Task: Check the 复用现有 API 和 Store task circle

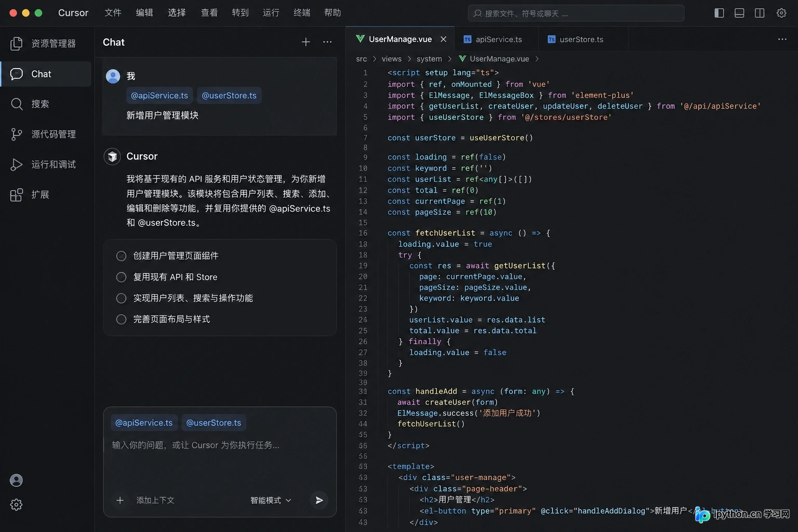Action: point(121,277)
